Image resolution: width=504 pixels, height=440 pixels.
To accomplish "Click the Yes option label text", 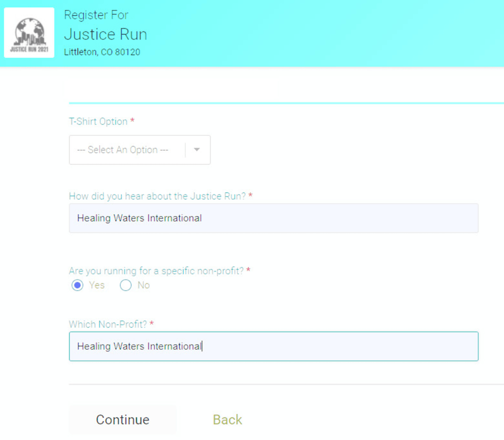I will [x=97, y=285].
